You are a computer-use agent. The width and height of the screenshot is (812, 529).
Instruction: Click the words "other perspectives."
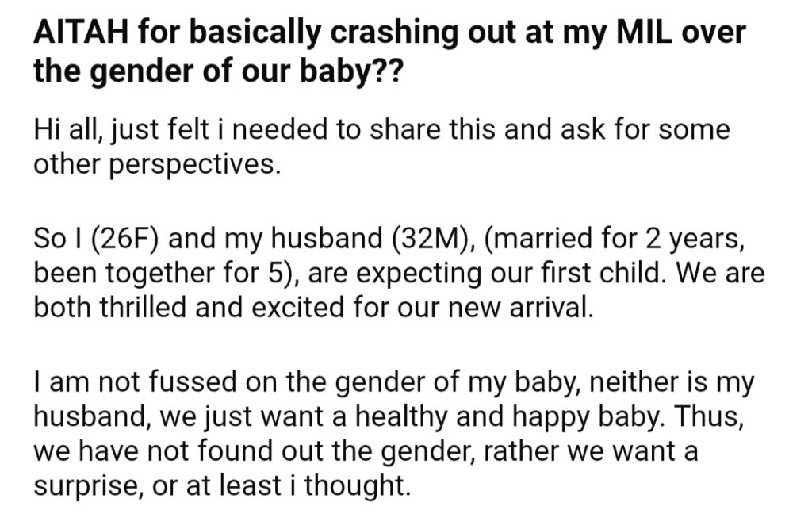click(158, 164)
